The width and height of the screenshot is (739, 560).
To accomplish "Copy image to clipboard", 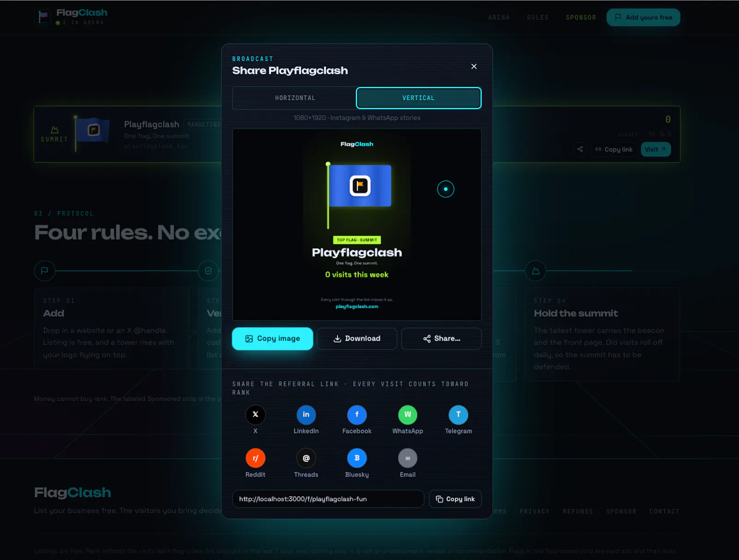I will pos(273,339).
